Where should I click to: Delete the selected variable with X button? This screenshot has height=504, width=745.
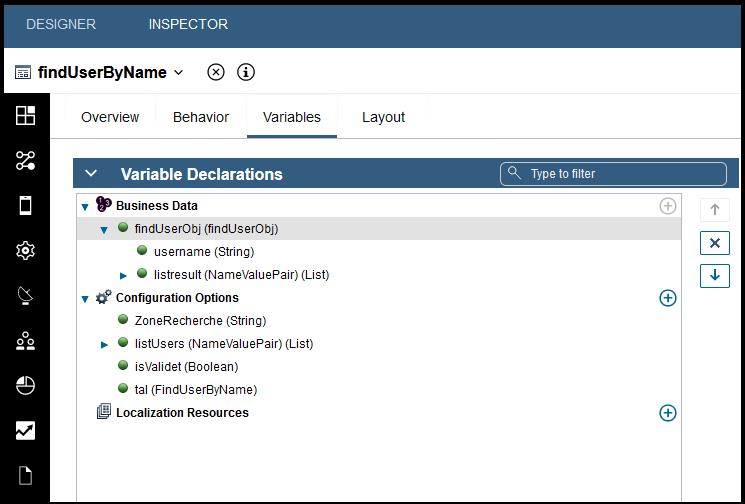tap(714, 243)
